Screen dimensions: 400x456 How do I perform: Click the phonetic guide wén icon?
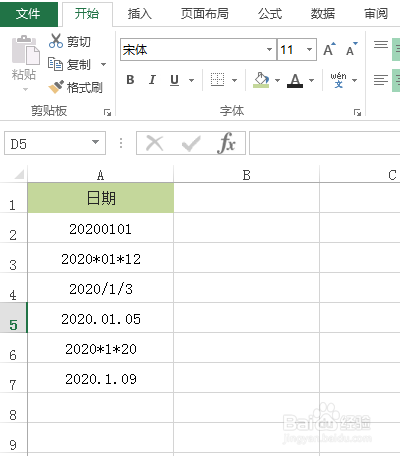338,80
